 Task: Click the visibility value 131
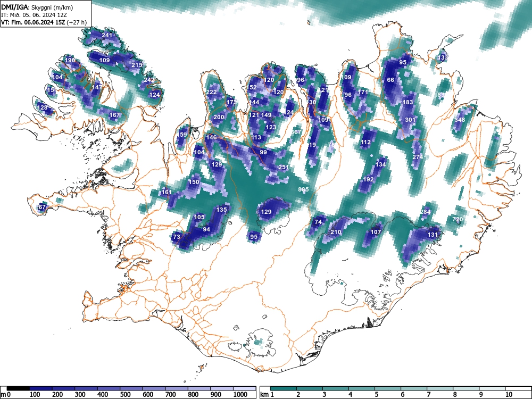coord(433,235)
